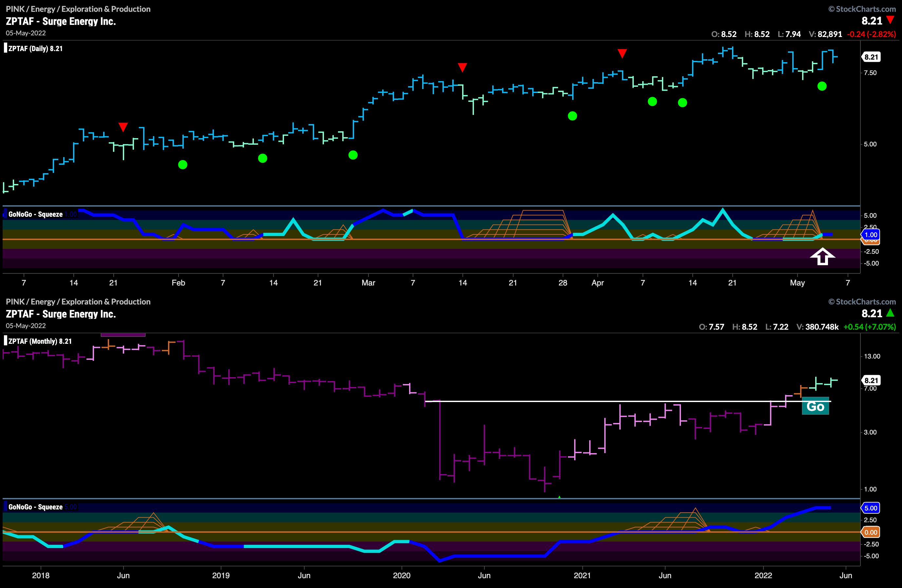The image size is (902, 588).
Task: Click the 2019 label on monthly time axis
Action: click(x=220, y=576)
